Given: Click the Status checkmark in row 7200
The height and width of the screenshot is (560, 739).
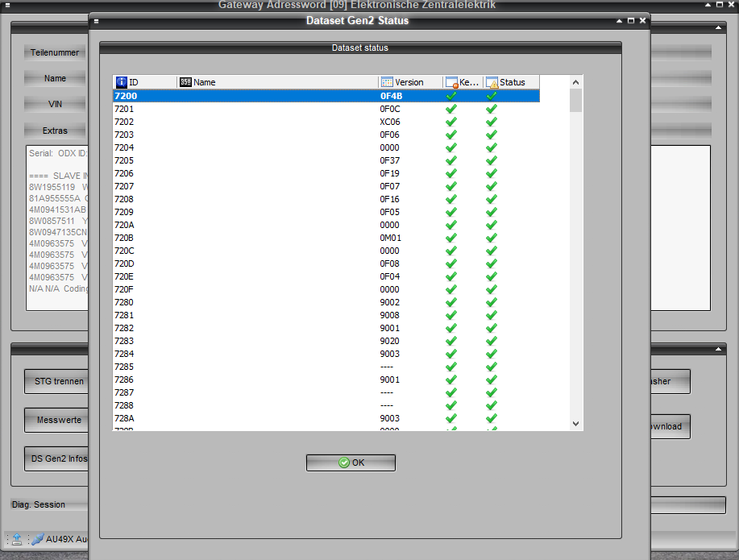Looking at the screenshot, I should (492, 96).
